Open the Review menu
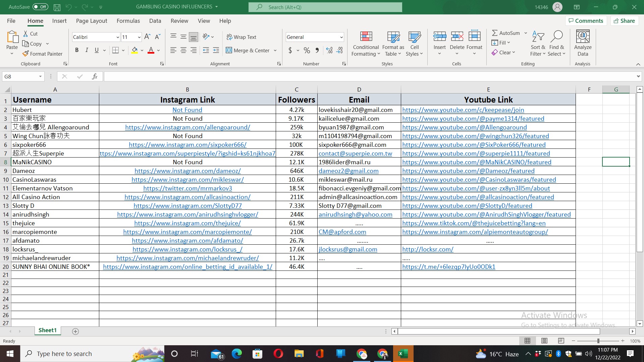 pos(179,21)
